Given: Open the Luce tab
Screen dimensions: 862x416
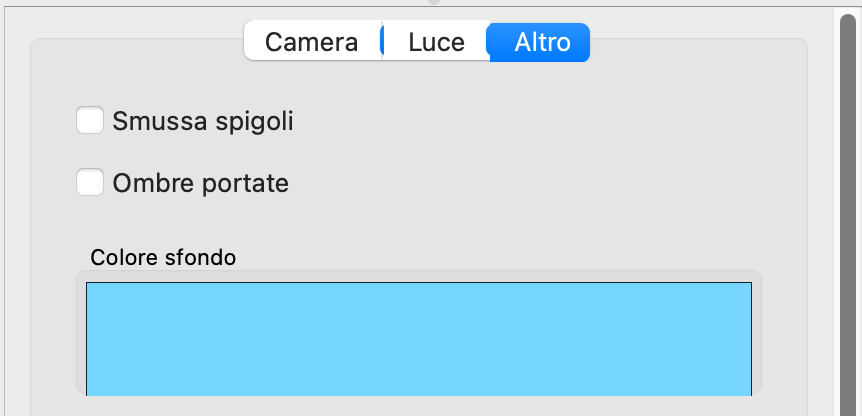Looking at the screenshot, I should pos(436,42).
